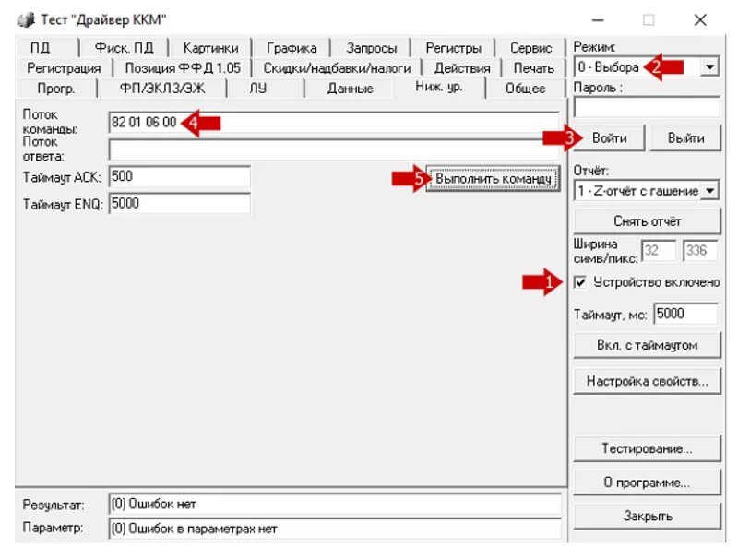Focus the Пароль input field
Image resolution: width=738 pixels, height=560 pixels.
(x=647, y=108)
